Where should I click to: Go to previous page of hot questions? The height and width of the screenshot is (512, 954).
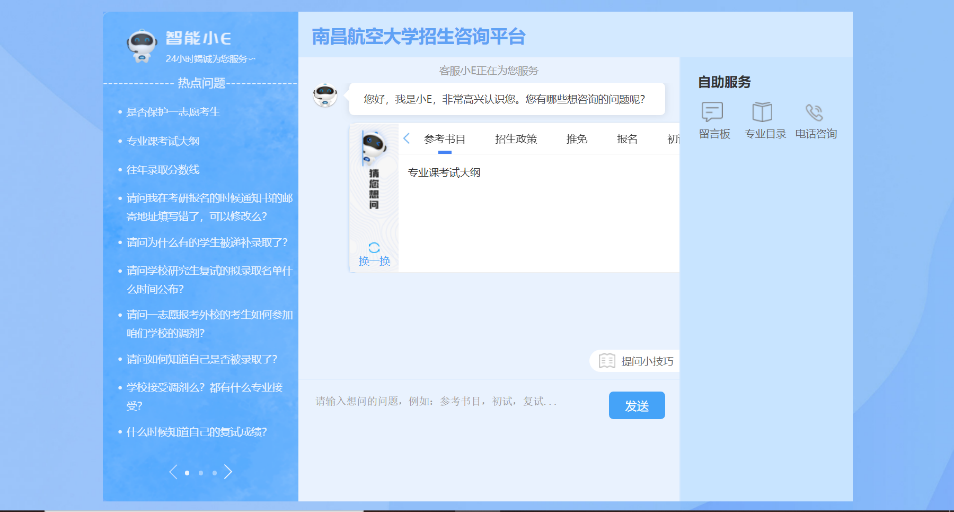pyautogui.click(x=173, y=472)
